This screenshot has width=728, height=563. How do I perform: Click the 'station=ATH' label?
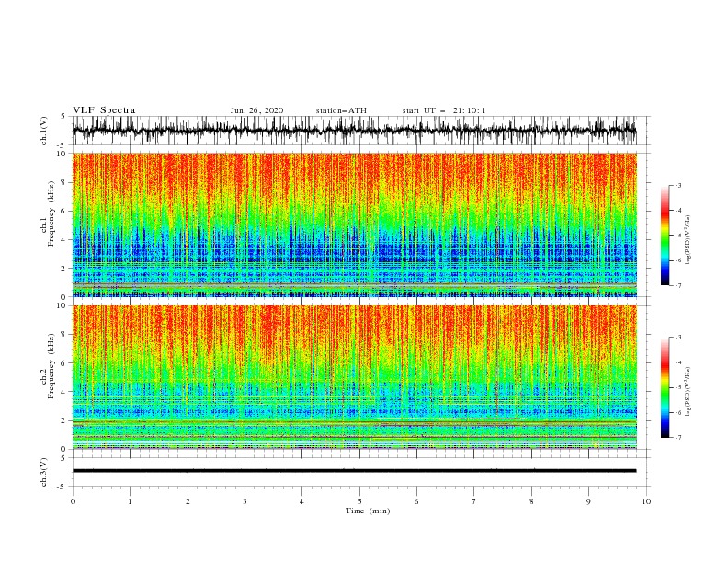(341, 110)
